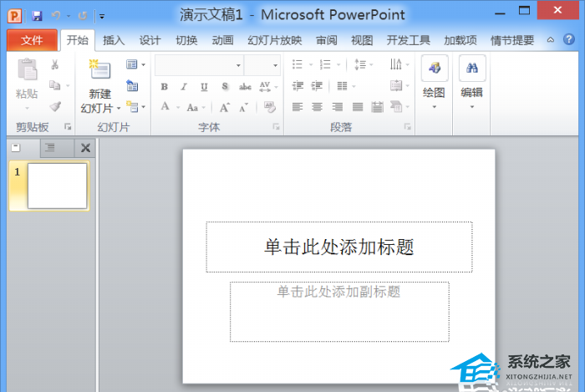The width and height of the screenshot is (585, 392).
Task: Click the Redo icon in title bar
Action: (x=83, y=16)
